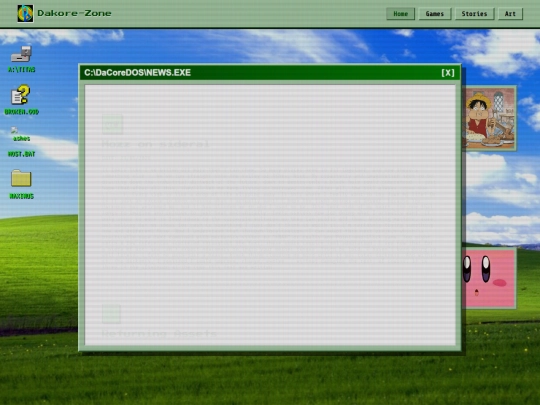Viewport: 540px width, 405px height.
Task: Go to the Home page
Action: (x=400, y=14)
